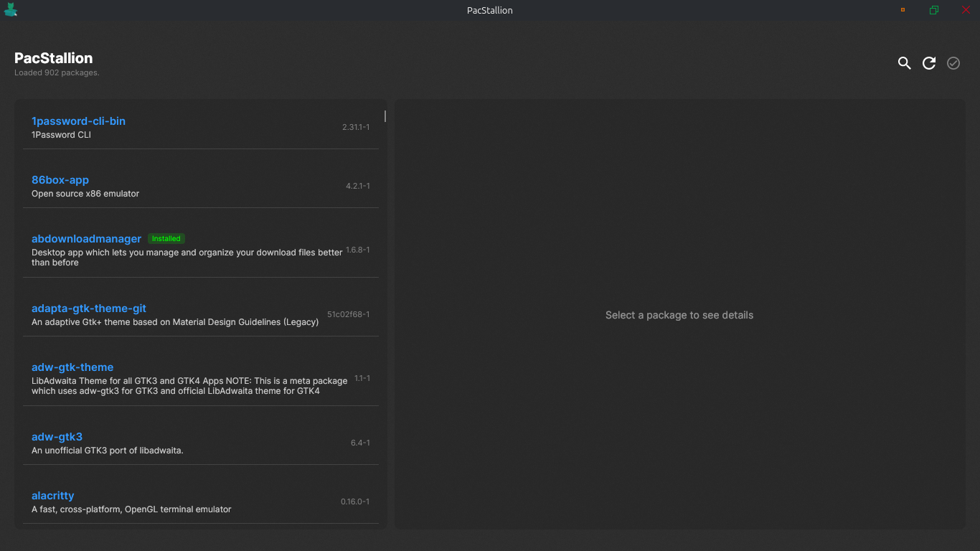Click version 0.16.0-1 text
The height and width of the screenshot is (551, 980).
point(355,501)
